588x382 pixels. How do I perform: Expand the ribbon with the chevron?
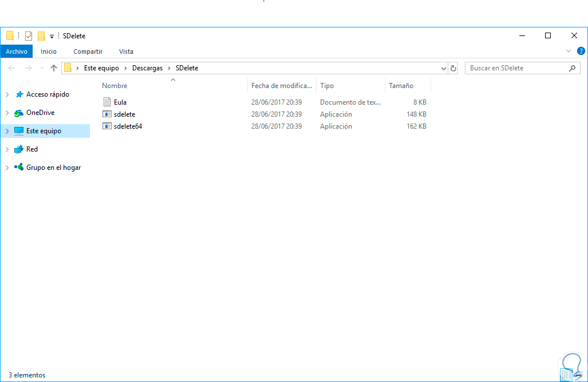(569, 51)
